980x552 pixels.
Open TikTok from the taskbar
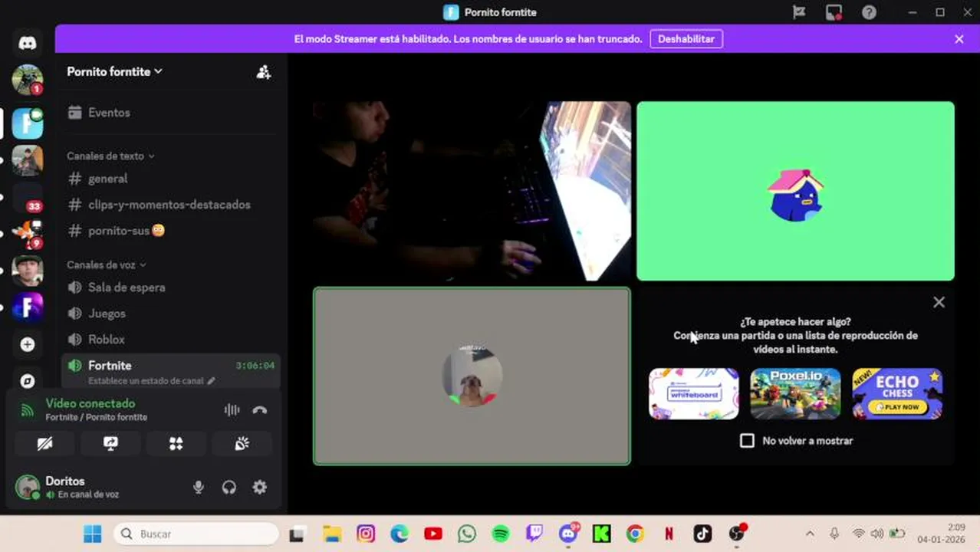[x=702, y=534]
